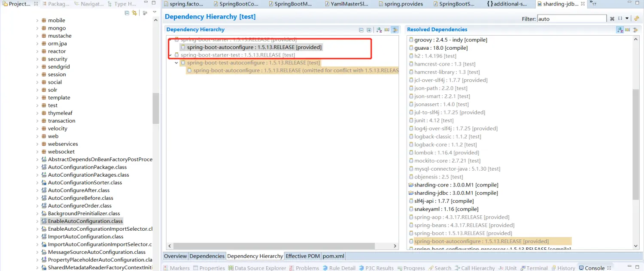Expand the thymeleaf package node
Image resolution: width=644 pixels, height=271 pixels.
[37, 113]
